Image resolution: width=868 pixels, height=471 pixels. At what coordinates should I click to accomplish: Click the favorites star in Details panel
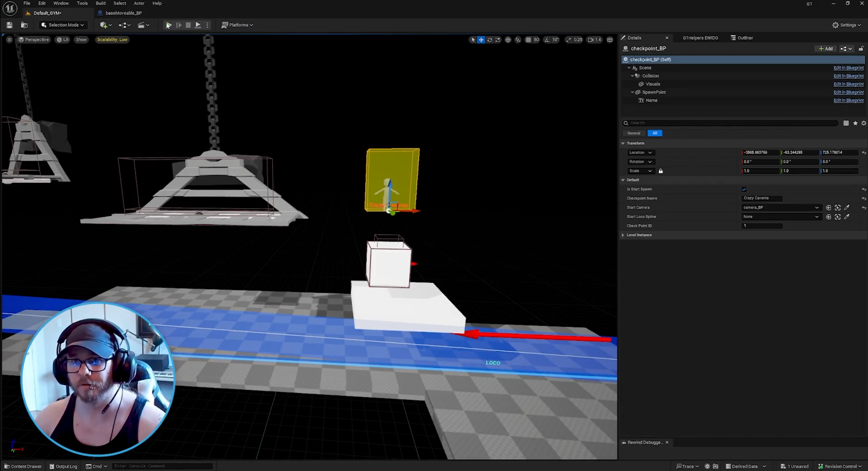click(x=855, y=123)
